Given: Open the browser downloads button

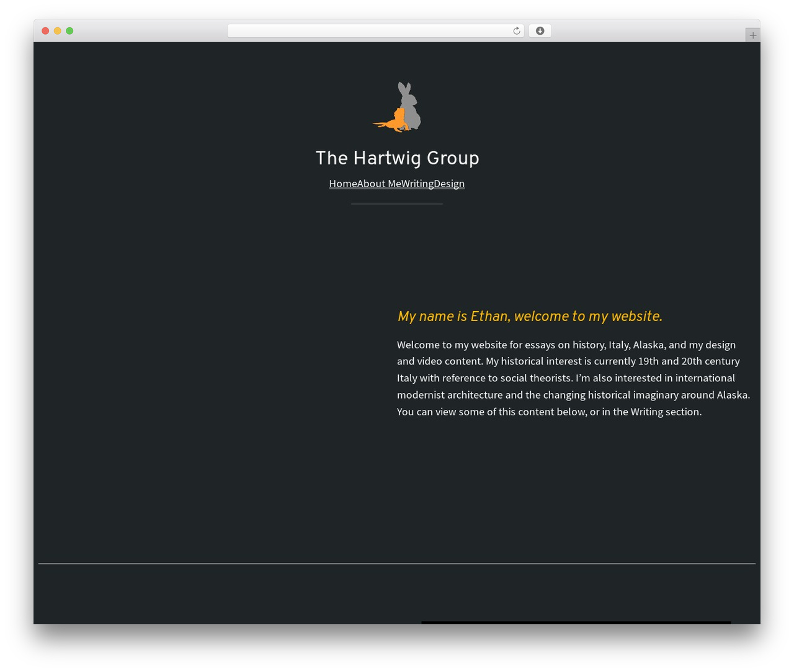Looking at the screenshot, I should coord(540,31).
